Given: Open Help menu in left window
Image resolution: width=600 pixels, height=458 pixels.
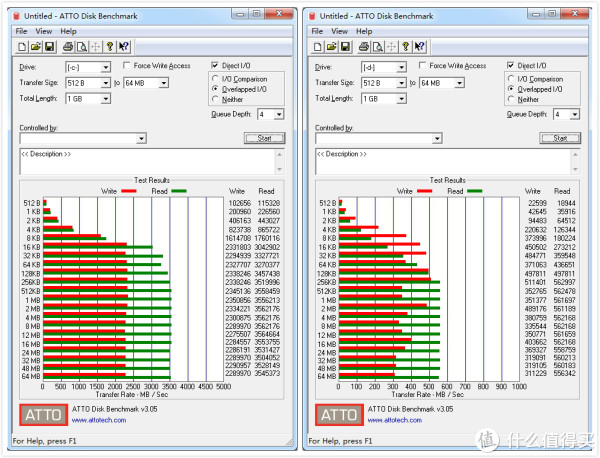Looking at the screenshot, I should click(x=68, y=31).
